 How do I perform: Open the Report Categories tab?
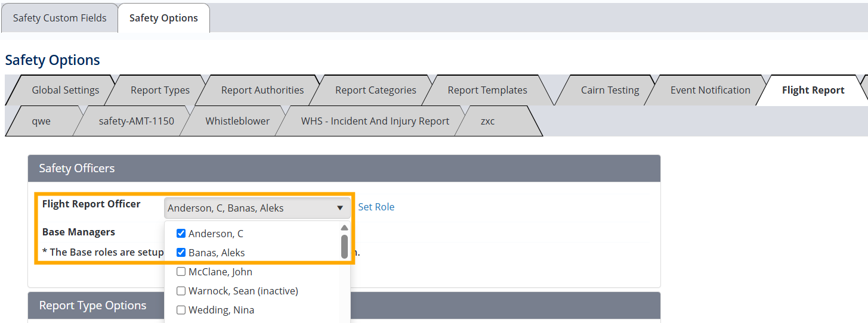(376, 90)
